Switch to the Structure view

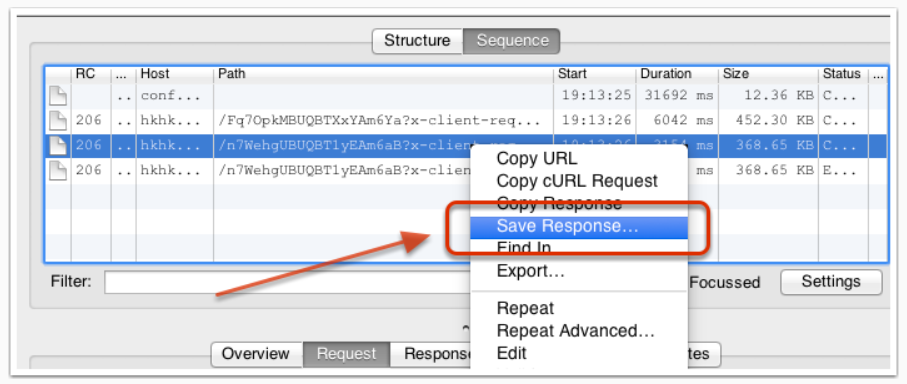tap(417, 41)
